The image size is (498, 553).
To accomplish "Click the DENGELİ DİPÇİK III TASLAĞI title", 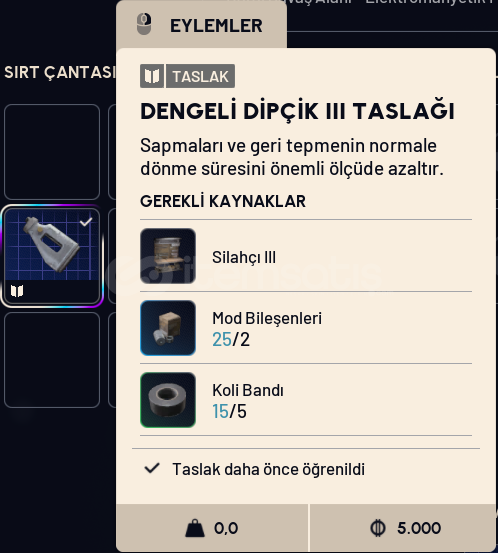I will click(297, 111).
